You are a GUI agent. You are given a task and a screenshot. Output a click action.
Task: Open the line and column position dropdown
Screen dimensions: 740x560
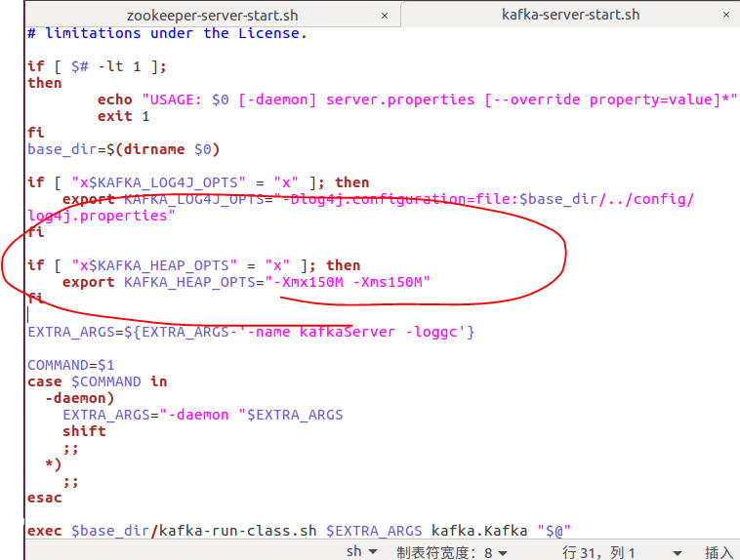tap(622, 552)
